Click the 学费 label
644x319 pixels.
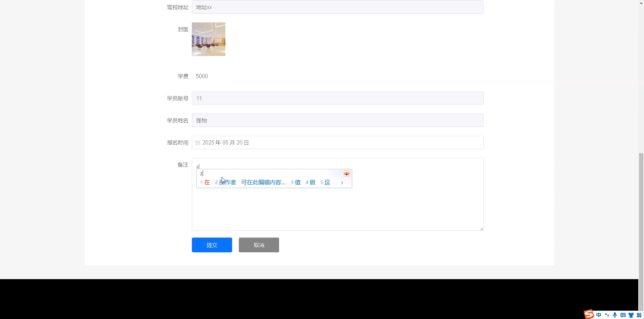click(x=183, y=76)
